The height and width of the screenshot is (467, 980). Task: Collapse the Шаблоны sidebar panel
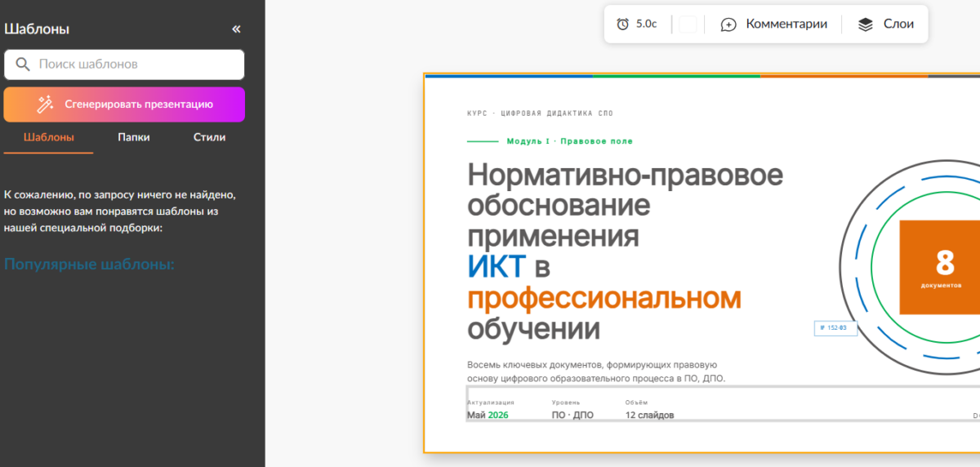[x=236, y=29]
